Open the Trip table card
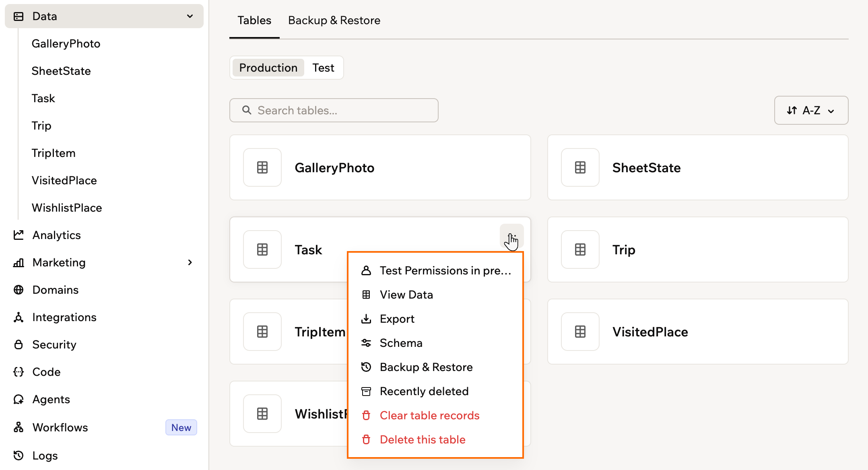Screen dimensions: 868x470 (698, 249)
